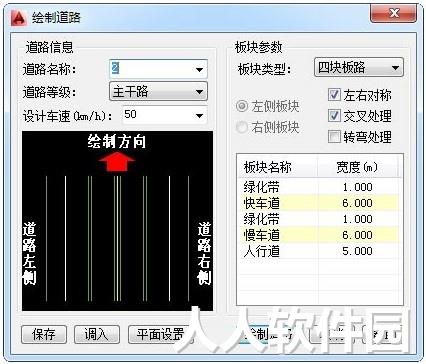Toggle the 左右对称 checkbox
The width and height of the screenshot is (426, 364).
click(334, 95)
